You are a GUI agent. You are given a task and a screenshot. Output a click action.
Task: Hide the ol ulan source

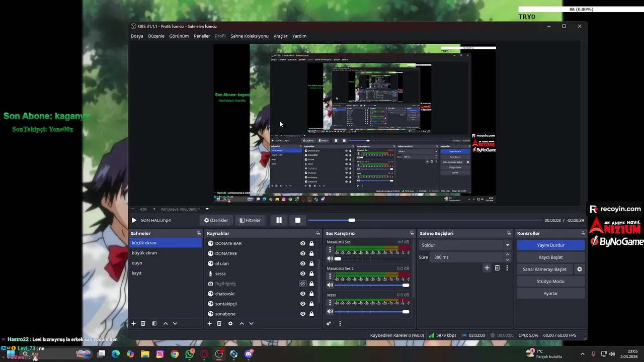(303, 263)
